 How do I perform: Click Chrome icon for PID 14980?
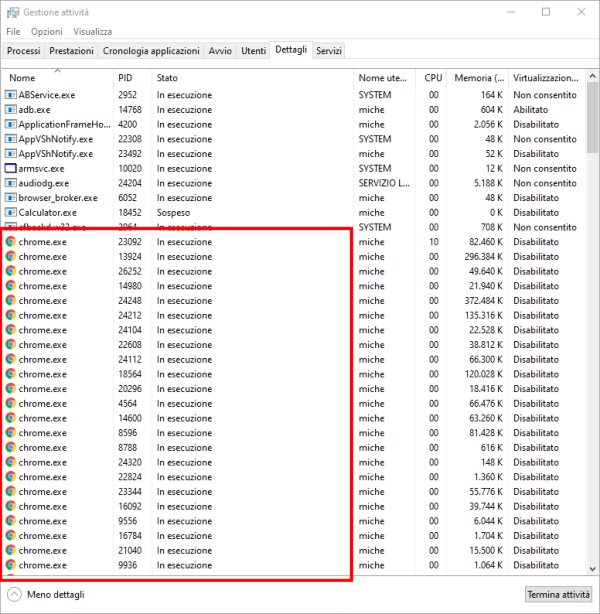[11, 286]
